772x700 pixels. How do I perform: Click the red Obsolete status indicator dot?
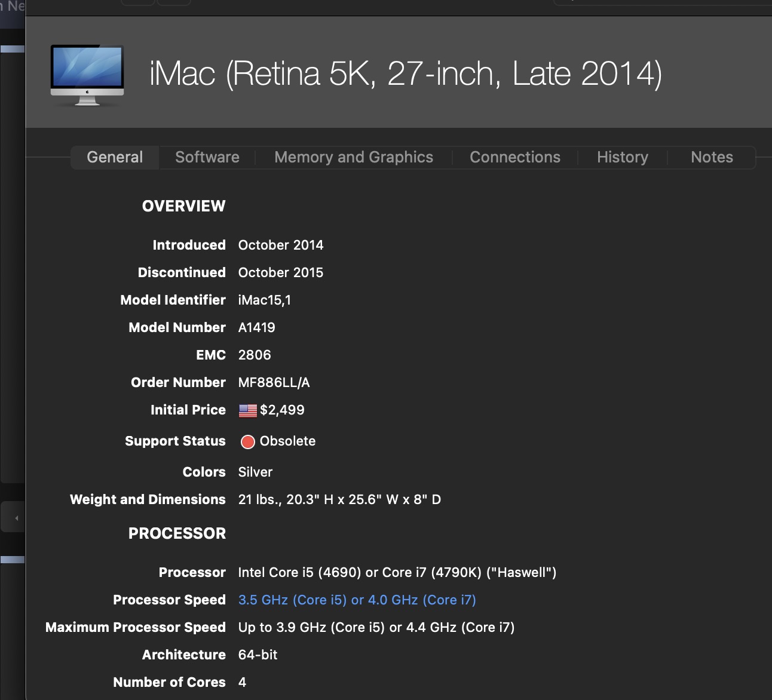click(x=247, y=441)
